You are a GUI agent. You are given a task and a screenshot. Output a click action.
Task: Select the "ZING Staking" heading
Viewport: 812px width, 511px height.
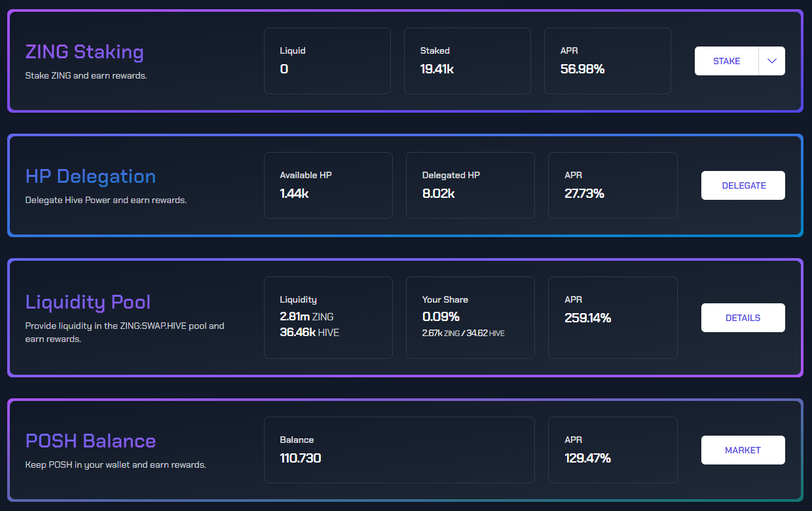tap(84, 51)
